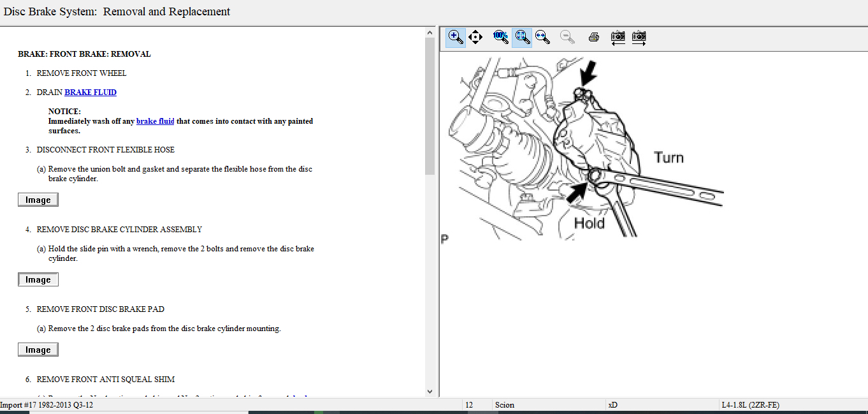Open brake fluid link in the notice
This screenshot has width=868, height=414.
[155, 121]
